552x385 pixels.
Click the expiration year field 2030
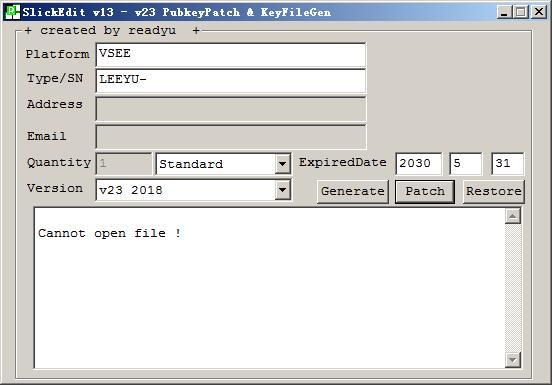pos(419,164)
